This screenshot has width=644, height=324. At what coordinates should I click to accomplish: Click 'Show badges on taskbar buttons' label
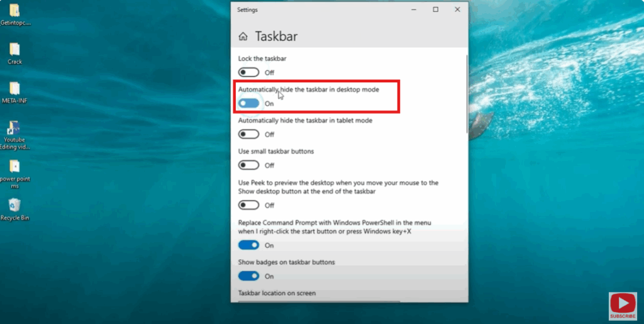point(287,262)
